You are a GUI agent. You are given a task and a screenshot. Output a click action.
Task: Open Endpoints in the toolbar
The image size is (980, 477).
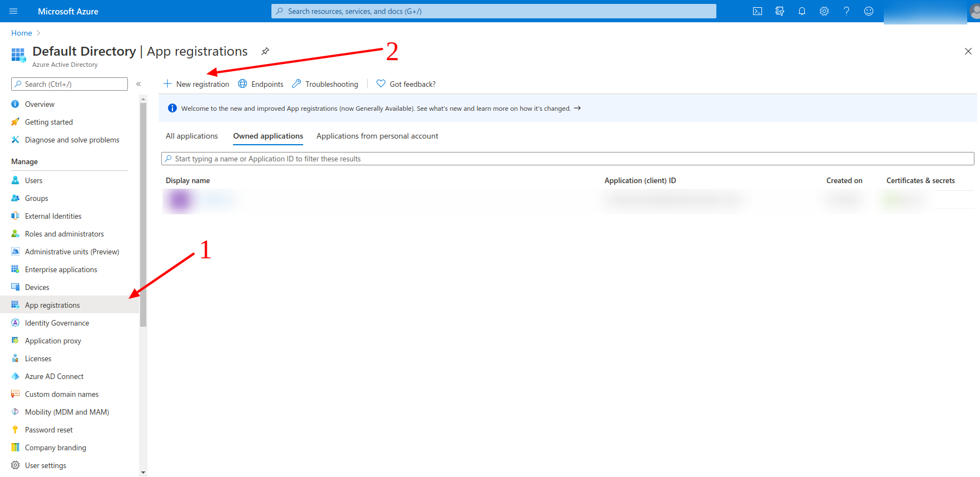coord(261,84)
